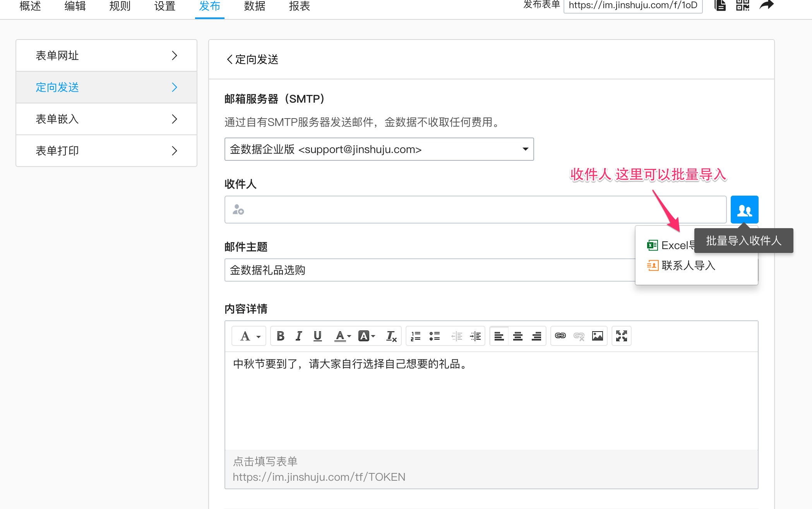812x509 pixels.
Task: Open the text background color picker
Action: click(x=367, y=336)
